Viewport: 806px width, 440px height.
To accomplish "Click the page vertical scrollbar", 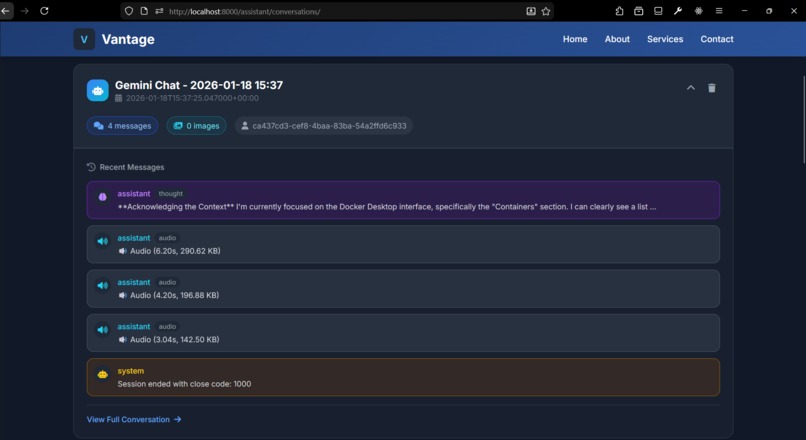I will click(803, 119).
